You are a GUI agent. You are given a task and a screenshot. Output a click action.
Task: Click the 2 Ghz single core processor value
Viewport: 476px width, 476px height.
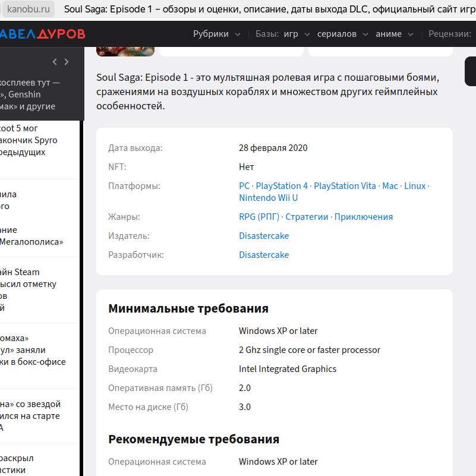[x=310, y=350]
